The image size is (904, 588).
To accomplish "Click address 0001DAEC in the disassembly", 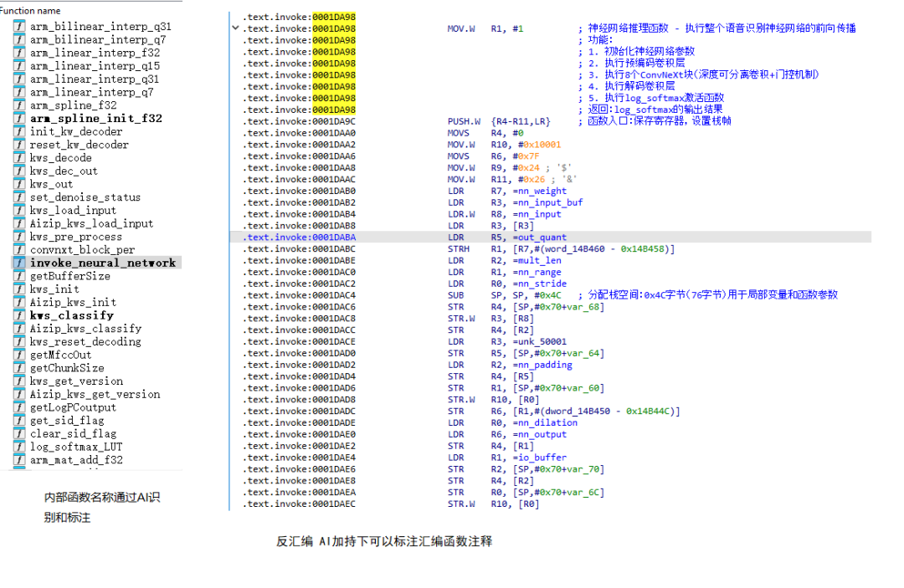I will (x=334, y=504).
